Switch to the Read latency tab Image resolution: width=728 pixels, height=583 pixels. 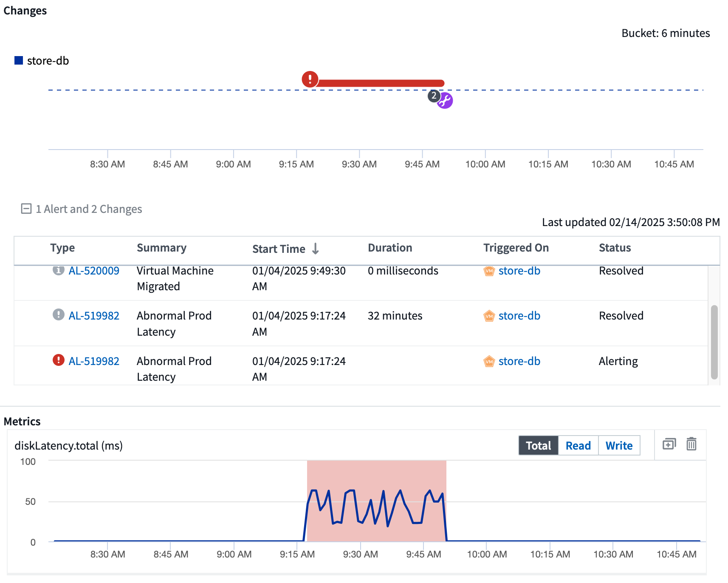pyautogui.click(x=578, y=445)
